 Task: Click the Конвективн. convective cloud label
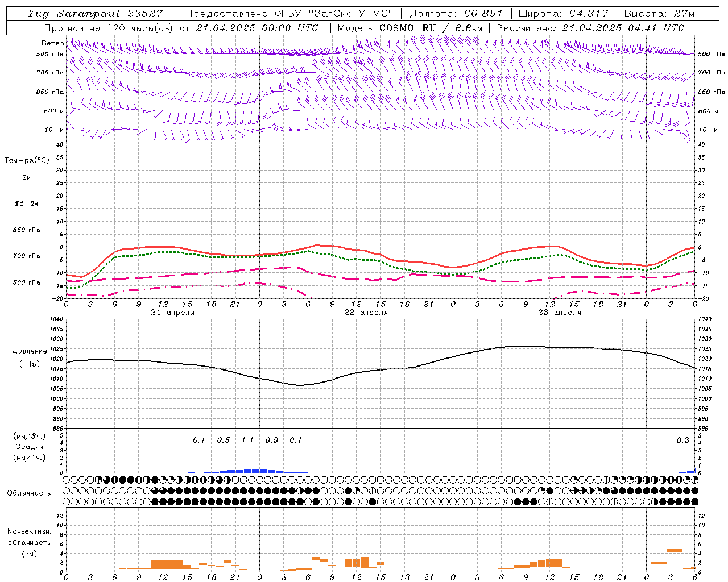[29, 531]
